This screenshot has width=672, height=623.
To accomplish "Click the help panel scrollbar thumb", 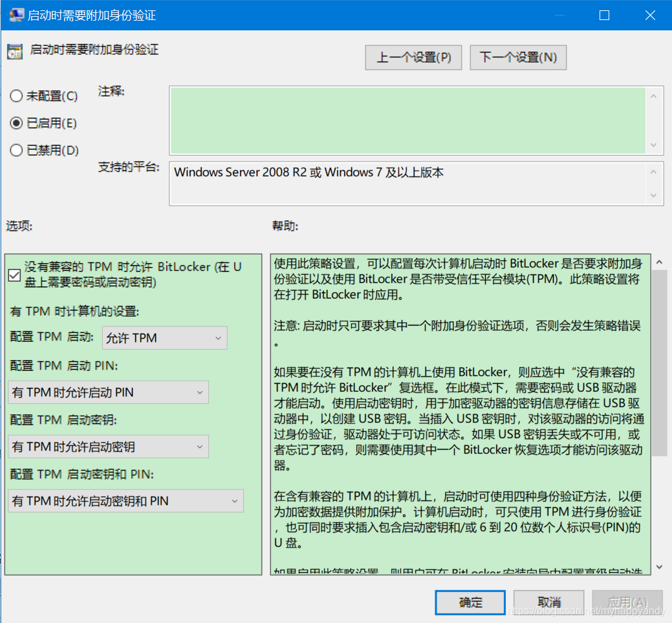I will tap(659, 363).
